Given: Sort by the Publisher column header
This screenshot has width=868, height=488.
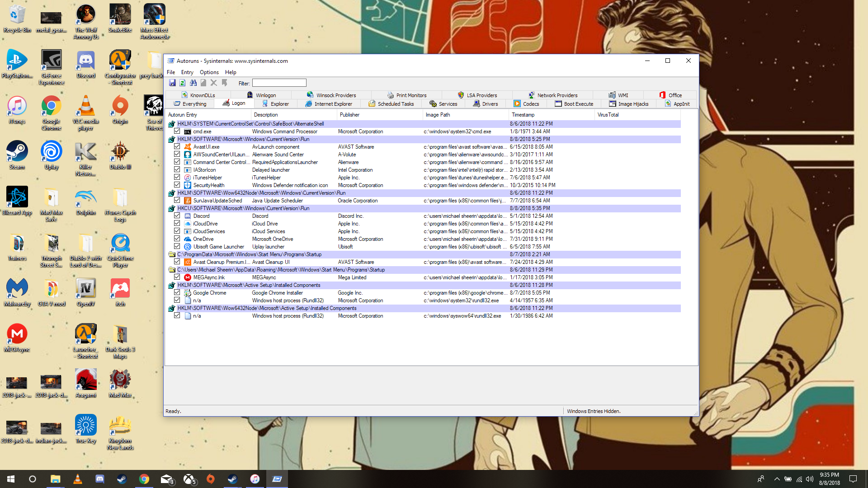Looking at the screenshot, I should 380,115.
